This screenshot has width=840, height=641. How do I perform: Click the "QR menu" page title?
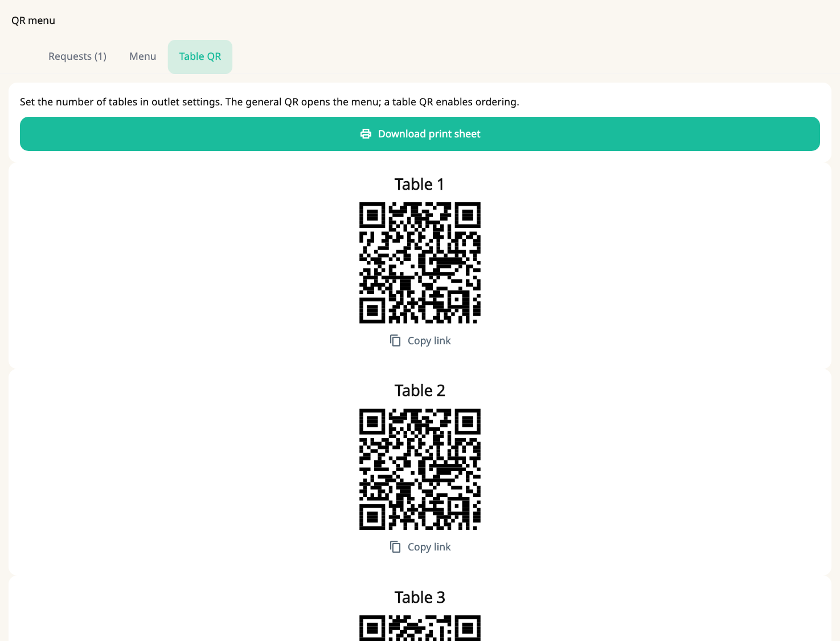[x=33, y=21]
